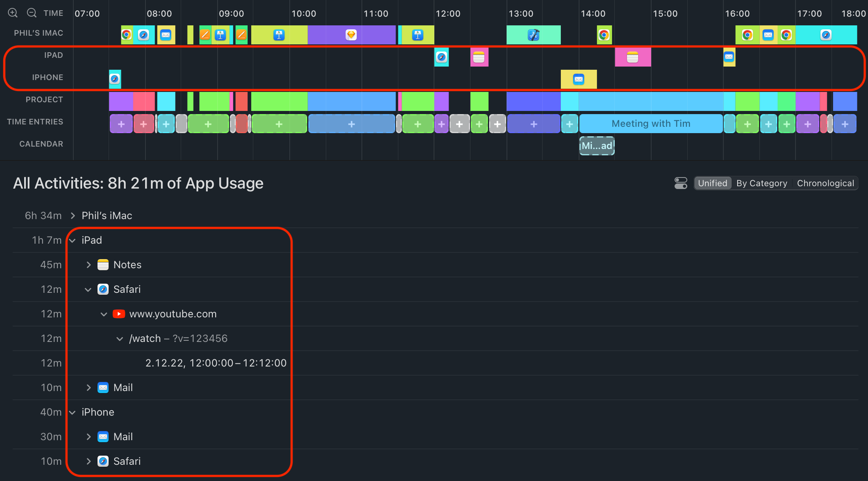Select the iPhone Mail activity block
Screen dimensions: 868x481
pyautogui.click(x=579, y=79)
